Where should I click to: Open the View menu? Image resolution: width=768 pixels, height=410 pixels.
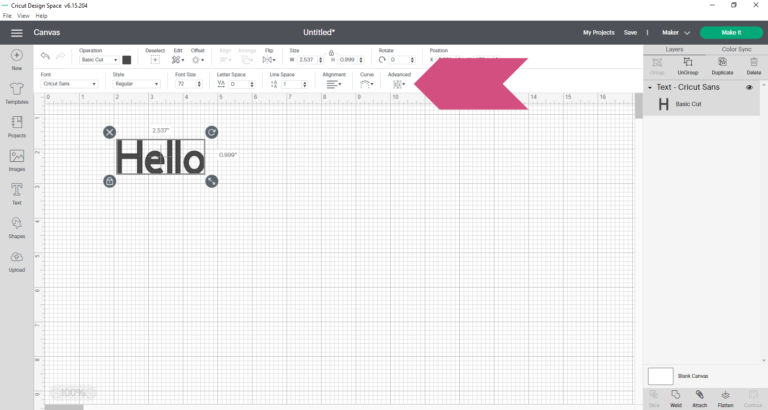[x=24, y=16]
